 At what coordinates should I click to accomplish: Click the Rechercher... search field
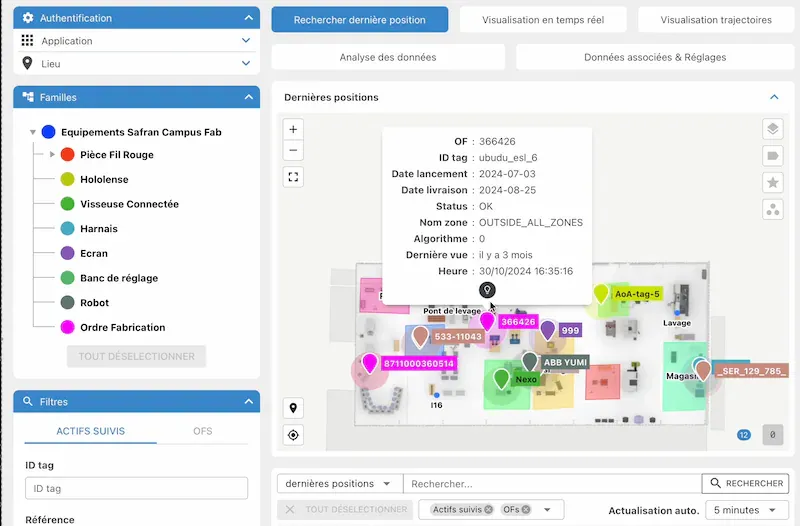(x=553, y=484)
